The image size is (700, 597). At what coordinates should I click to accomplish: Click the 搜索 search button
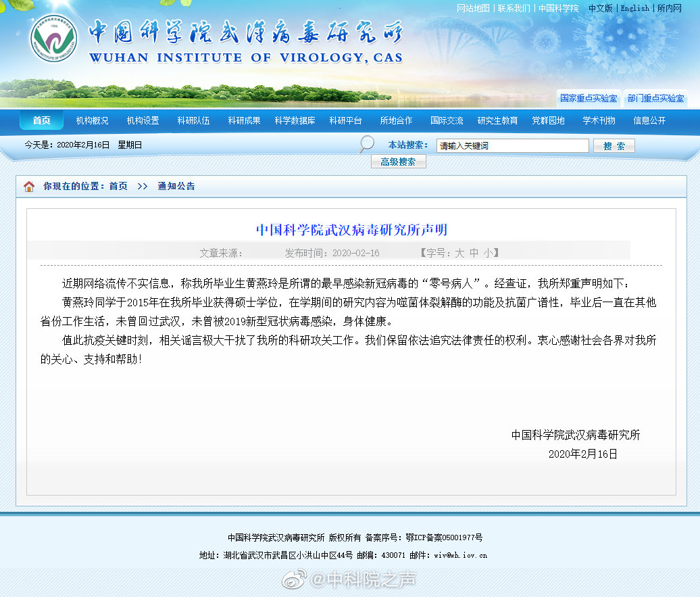tap(614, 145)
